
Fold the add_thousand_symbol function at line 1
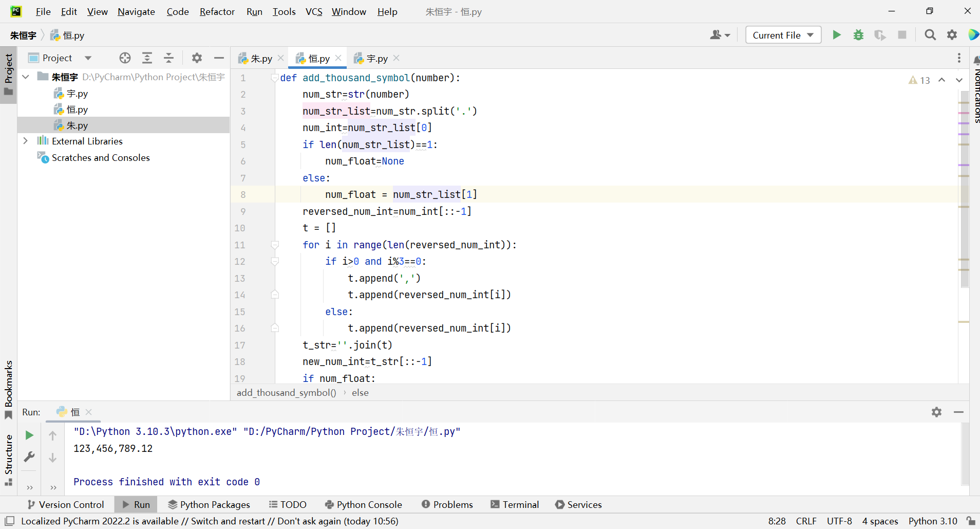pyautogui.click(x=275, y=78)
